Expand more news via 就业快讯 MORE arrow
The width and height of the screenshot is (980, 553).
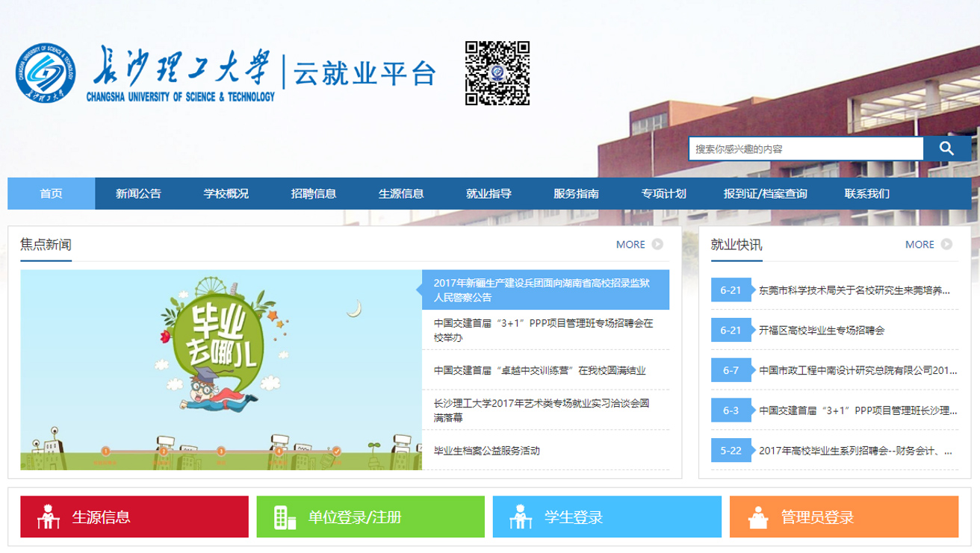pos(948,244)
